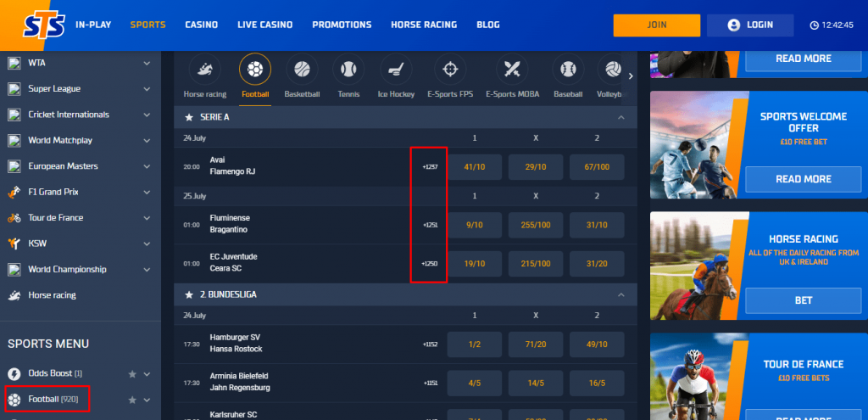
Task: Select 41/10 odds for Avai win
Action: (475, 167)
